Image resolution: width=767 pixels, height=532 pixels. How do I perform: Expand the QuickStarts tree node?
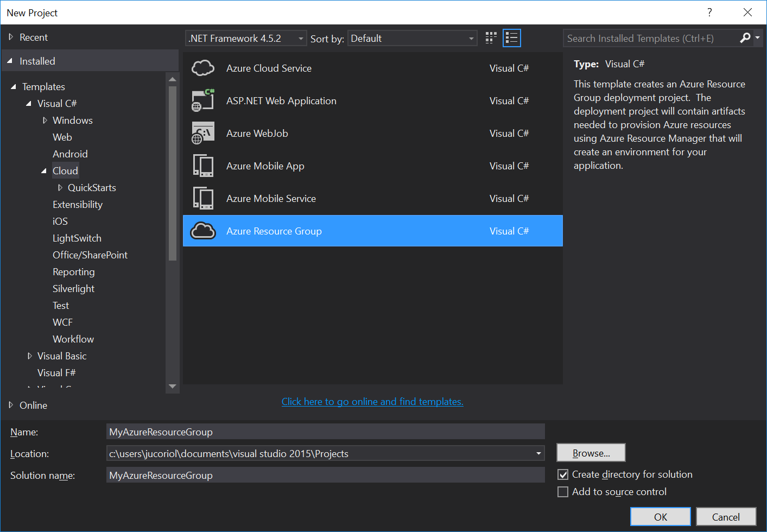60,187
